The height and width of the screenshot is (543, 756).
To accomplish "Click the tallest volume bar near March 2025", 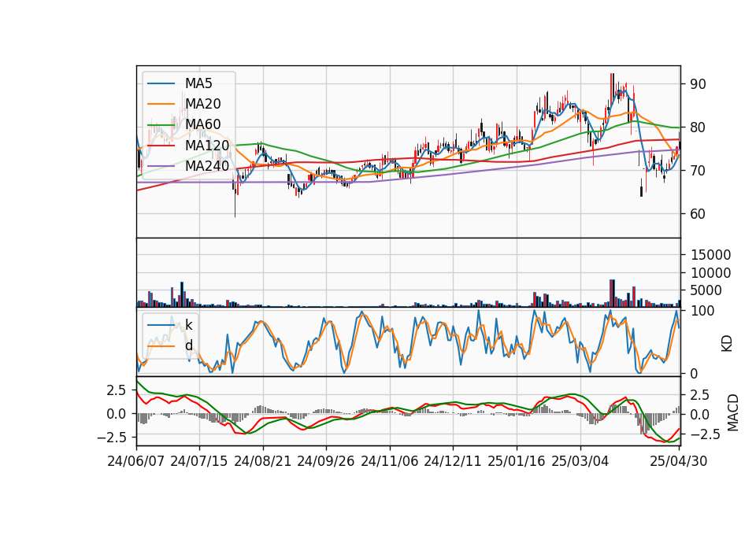I will pyautogui.click(x=612, y=293).
